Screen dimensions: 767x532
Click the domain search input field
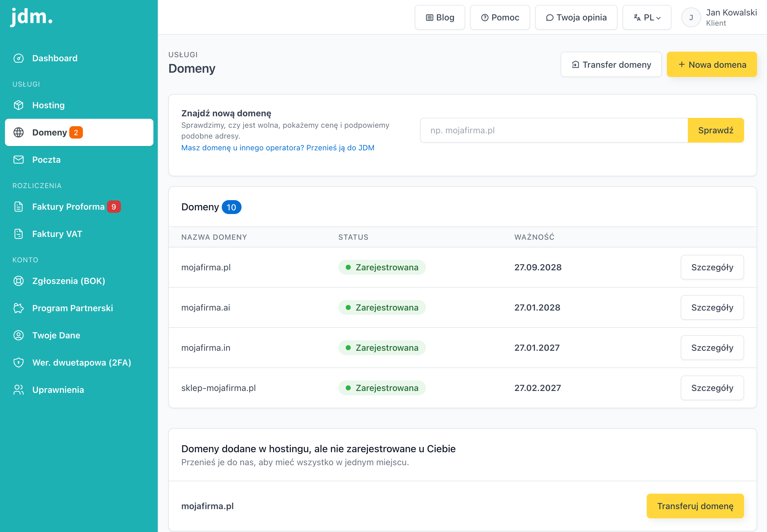point(554,130)
